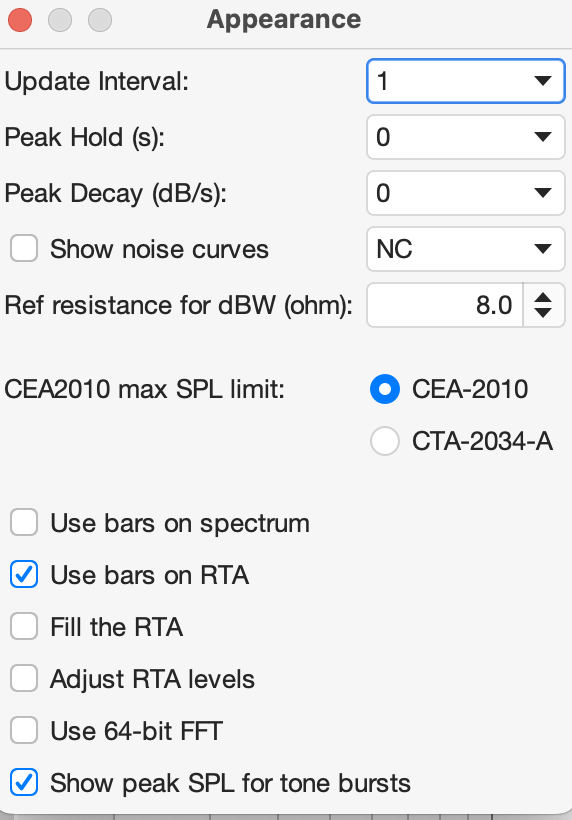This screenshot has width=572, height=820.
Task: Open the Update Interval dropdown
Action: (465, 81)
